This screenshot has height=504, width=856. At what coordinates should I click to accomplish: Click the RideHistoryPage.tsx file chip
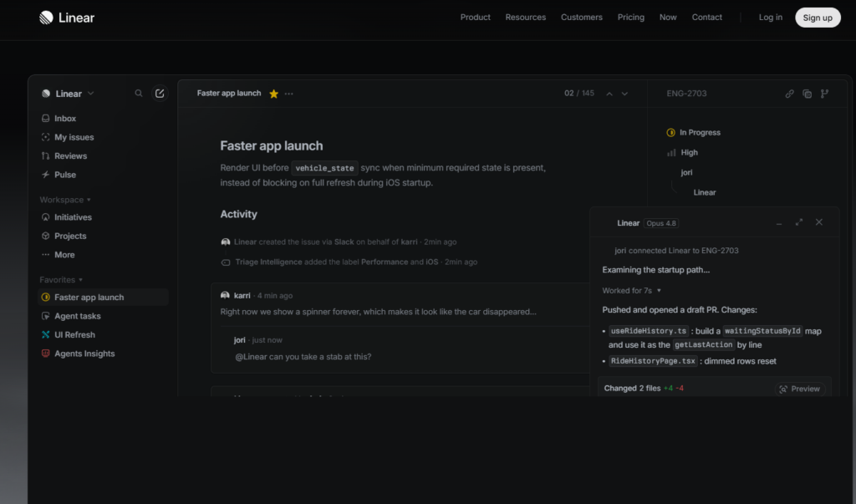653,361
